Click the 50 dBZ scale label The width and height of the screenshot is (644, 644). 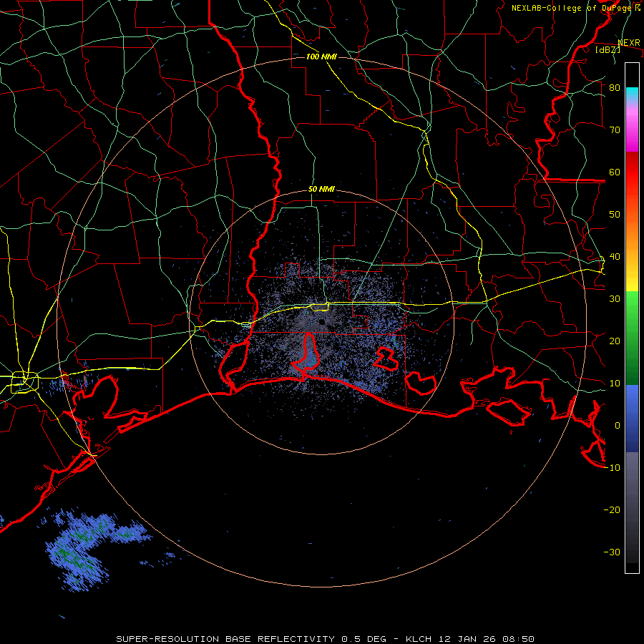point(615,215)
